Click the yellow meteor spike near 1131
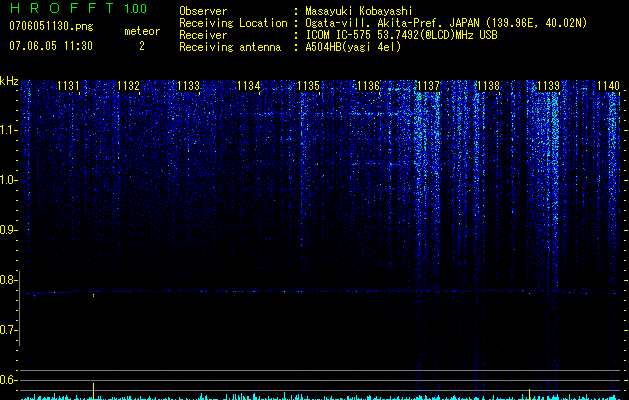Viewport: 629px width, 400px height. (x=93, y=391)
